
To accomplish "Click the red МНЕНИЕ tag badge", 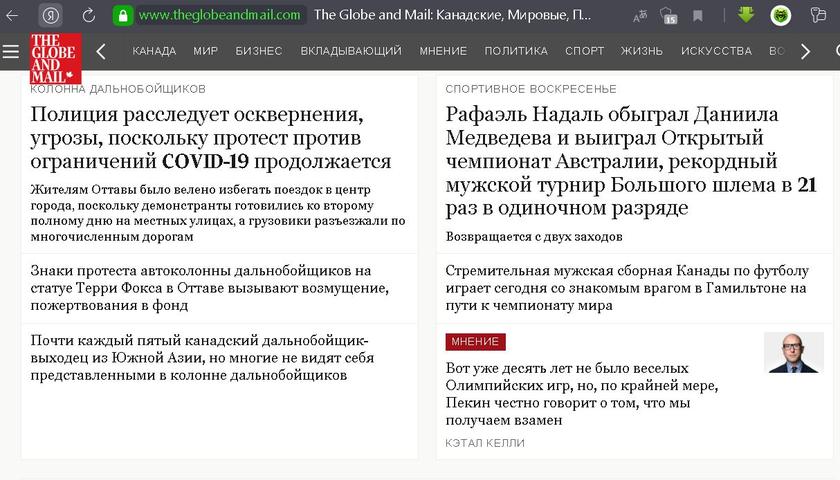I will [475, 342].
